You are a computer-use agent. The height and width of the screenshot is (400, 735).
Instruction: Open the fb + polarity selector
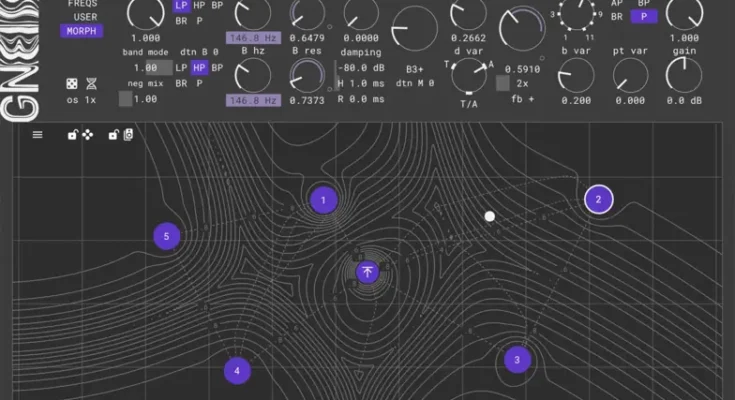pos(522,99)
